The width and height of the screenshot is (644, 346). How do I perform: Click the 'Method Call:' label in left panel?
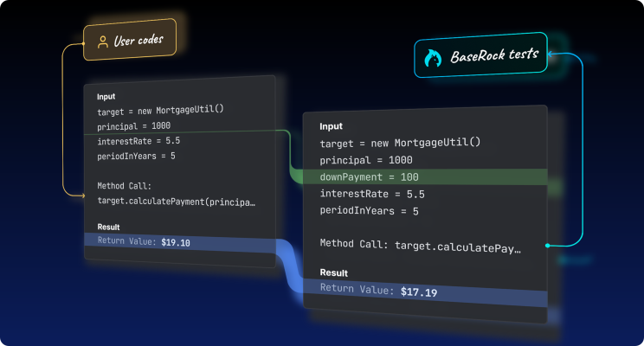tap(124, 186)
